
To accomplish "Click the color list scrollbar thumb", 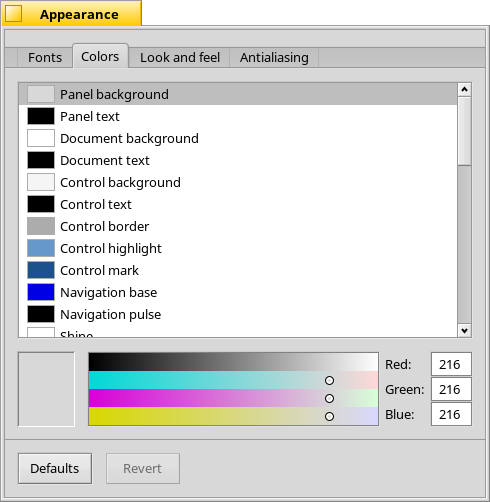I will (x=464, y=131).
